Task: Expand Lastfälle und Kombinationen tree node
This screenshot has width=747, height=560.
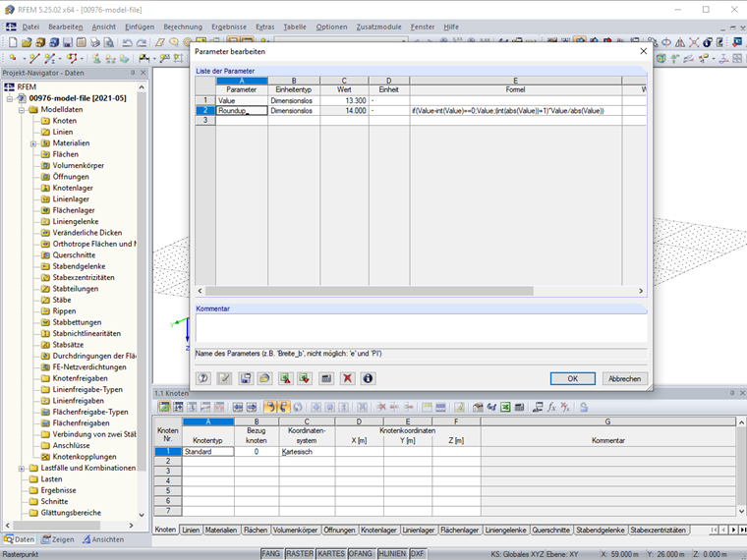Action: 22,468
